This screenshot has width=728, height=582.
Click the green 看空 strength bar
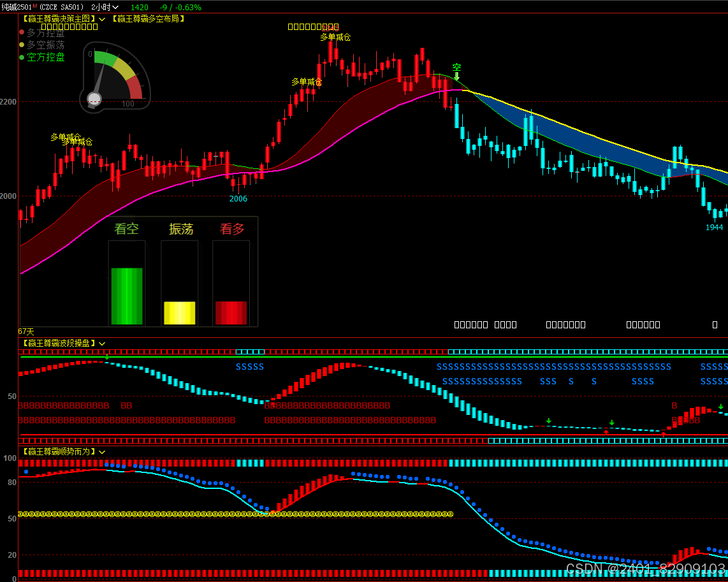[127, 296]
